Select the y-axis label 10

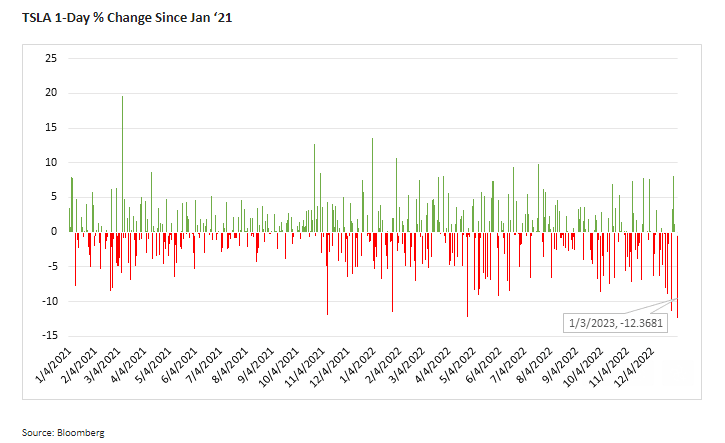pyautogui.click(x=51, y=162)
